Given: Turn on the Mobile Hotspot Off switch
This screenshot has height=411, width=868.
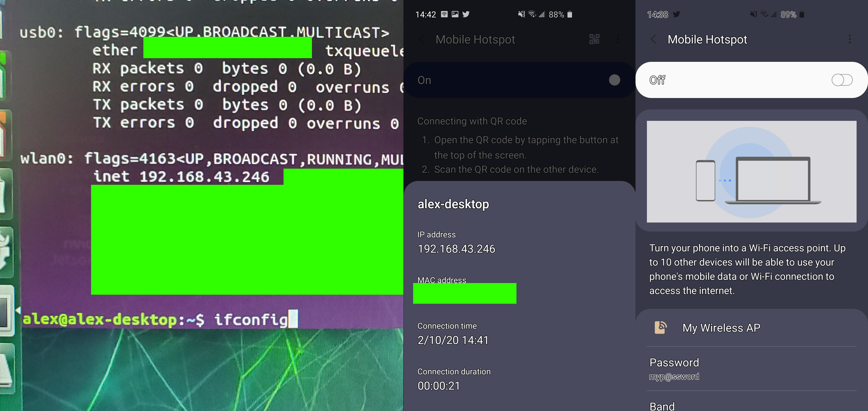Looking at the screenshot, I should 842,80.
